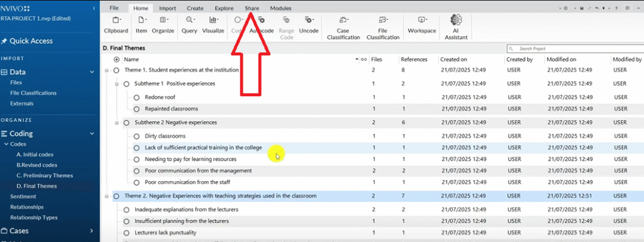Switch to the Import ribbon tab

(x=167, y=8)
